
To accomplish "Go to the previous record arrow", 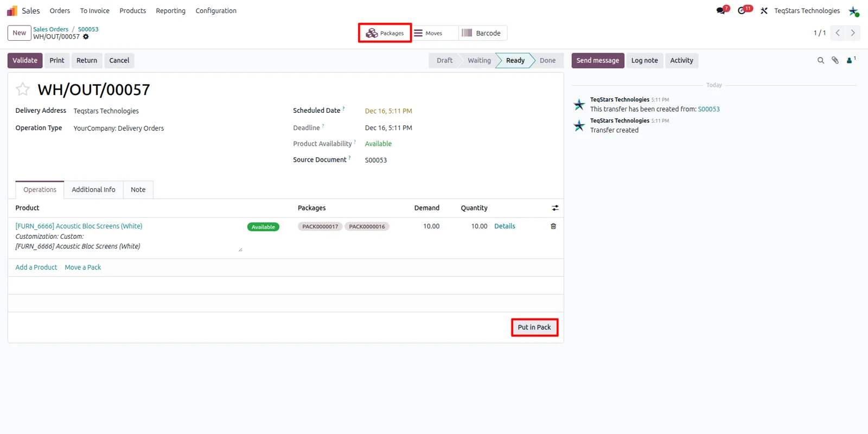I will [x=838, y=33].
